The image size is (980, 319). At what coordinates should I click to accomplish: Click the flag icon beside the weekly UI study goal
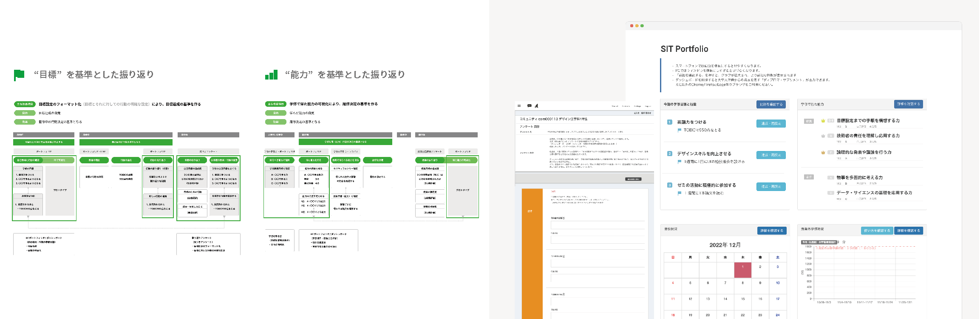click(680, 162)
